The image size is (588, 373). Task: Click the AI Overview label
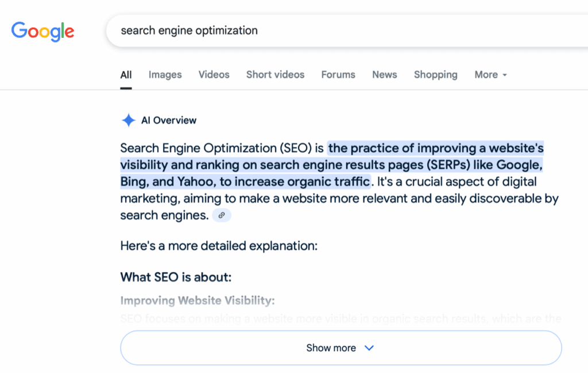coord(169,121)
